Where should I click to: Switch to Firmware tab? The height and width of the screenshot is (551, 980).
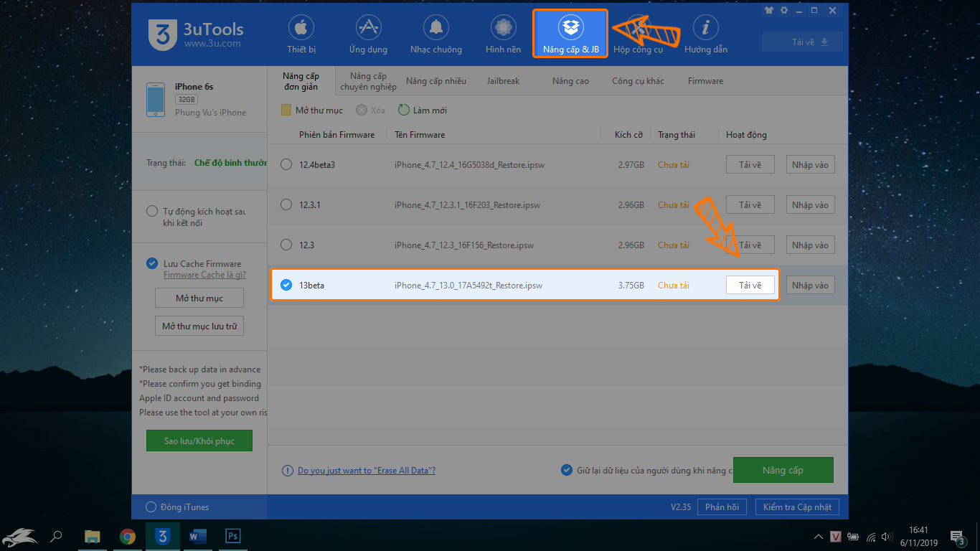[705, 81]
